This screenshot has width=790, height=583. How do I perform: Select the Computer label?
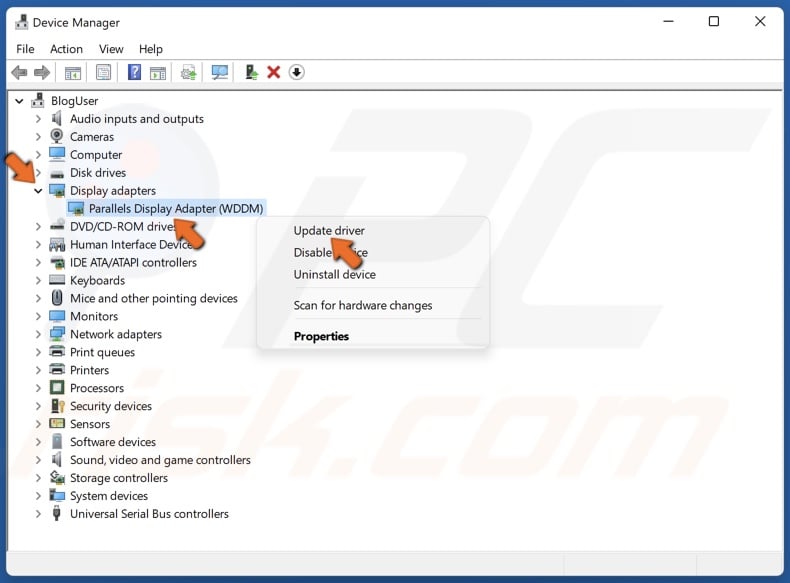point(96,155)
